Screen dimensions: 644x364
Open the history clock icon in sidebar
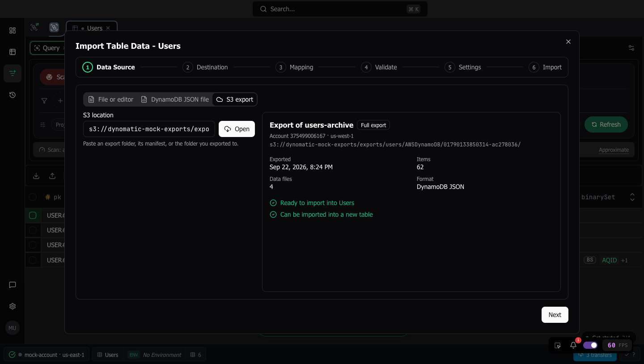pyautogui.click(x=13, y=95)
